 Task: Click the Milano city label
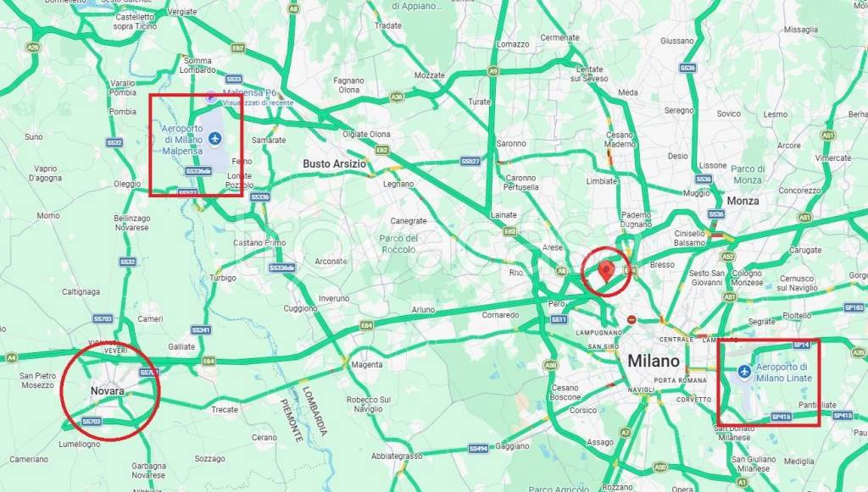click(654, 361)
